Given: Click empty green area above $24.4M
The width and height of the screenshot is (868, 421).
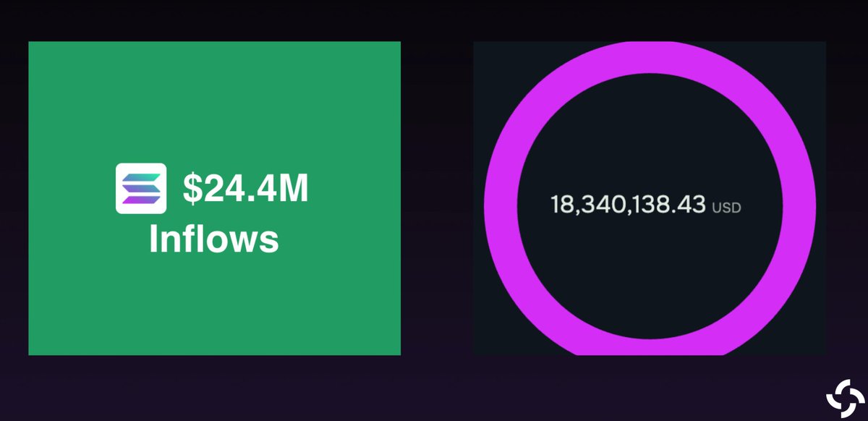Looking at the screenshot, I should 214,101.
